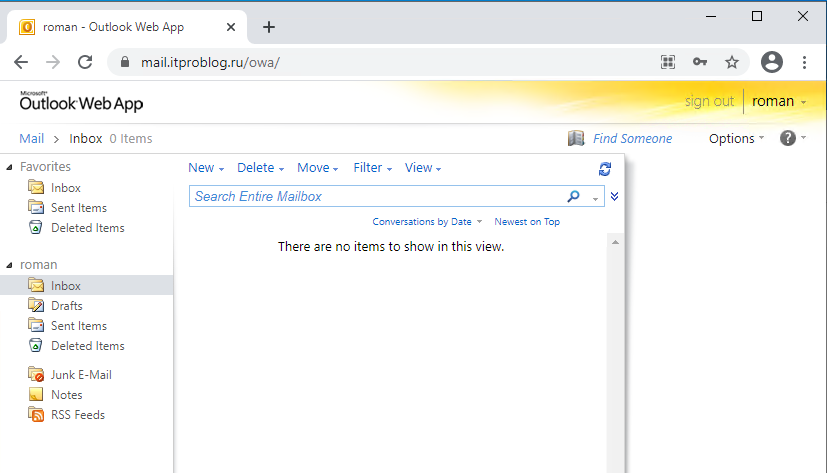Click the help question mark icon
827x473 pixels.
pyautogui.click(x=788, y=139)
